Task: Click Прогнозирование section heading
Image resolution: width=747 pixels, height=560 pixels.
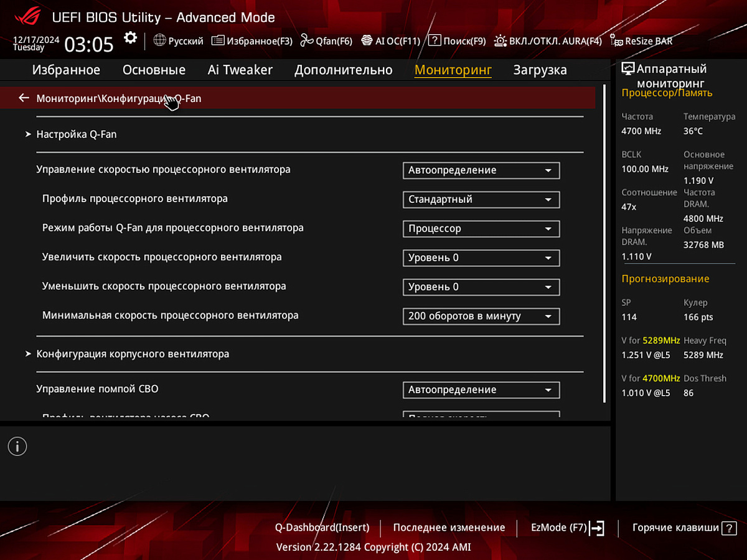Action: pos(665,279)
